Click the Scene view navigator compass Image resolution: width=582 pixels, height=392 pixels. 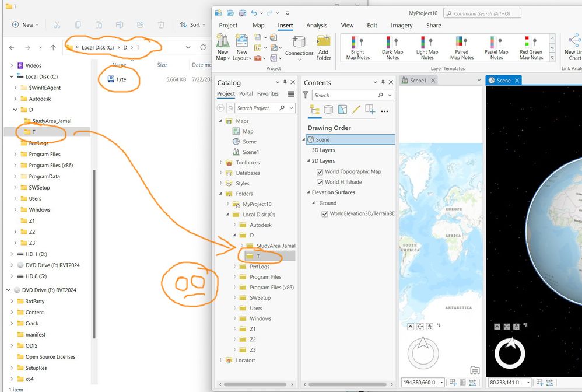tap(510, 353)
